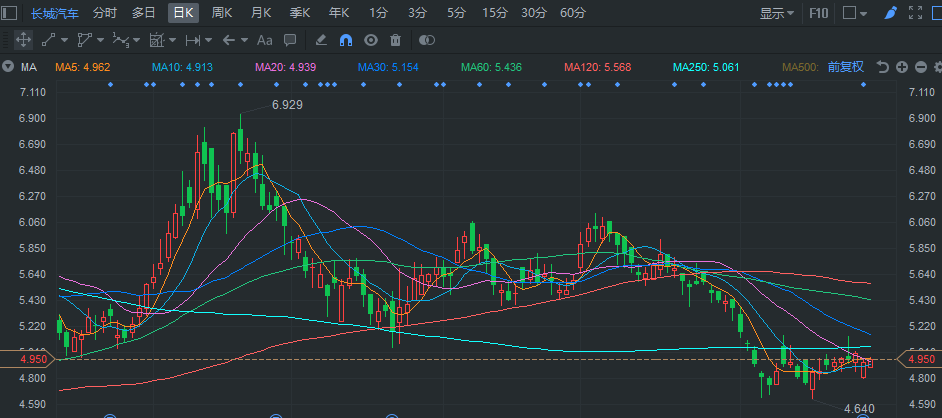Select the chart measurement tool
942x418 pixels.
pos(156,40)
